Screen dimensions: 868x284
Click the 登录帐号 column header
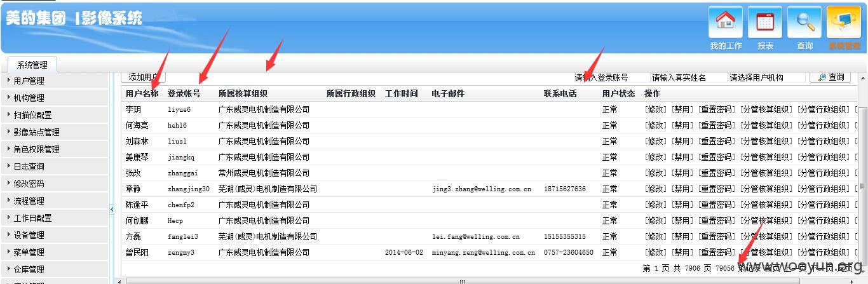point(184,93)
